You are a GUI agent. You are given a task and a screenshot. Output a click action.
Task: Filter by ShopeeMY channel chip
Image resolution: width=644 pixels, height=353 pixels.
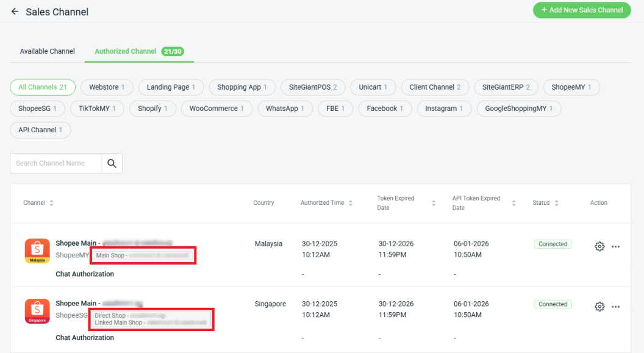pos(571,87)
